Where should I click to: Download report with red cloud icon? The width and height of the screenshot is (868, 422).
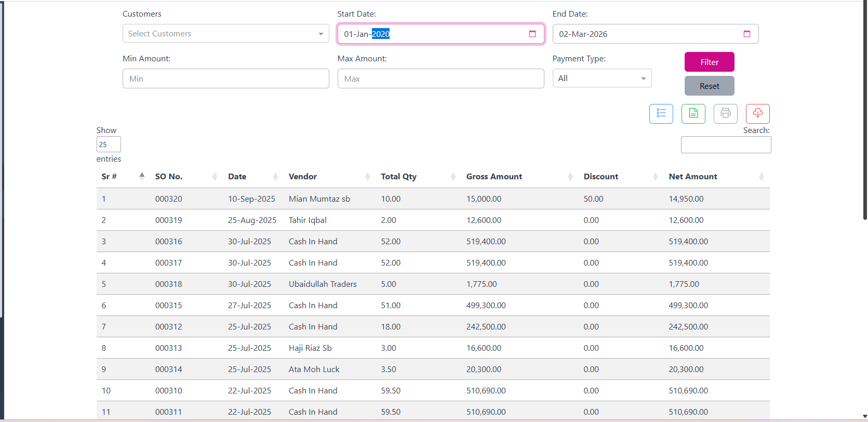757,113
